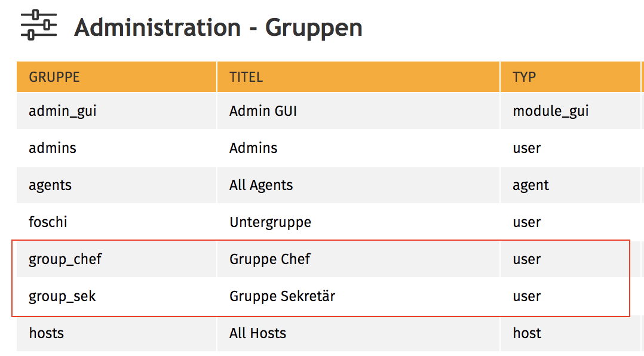
Task: Click the foschi group entry
Action: pos(48,222)
